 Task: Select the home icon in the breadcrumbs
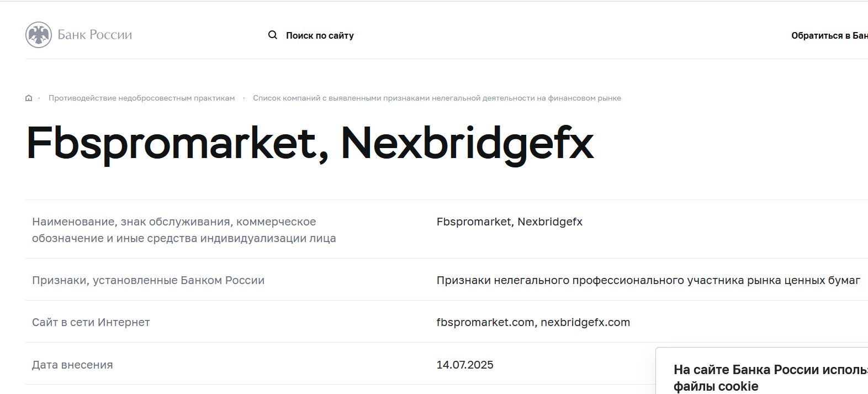(x=27, y=97)
